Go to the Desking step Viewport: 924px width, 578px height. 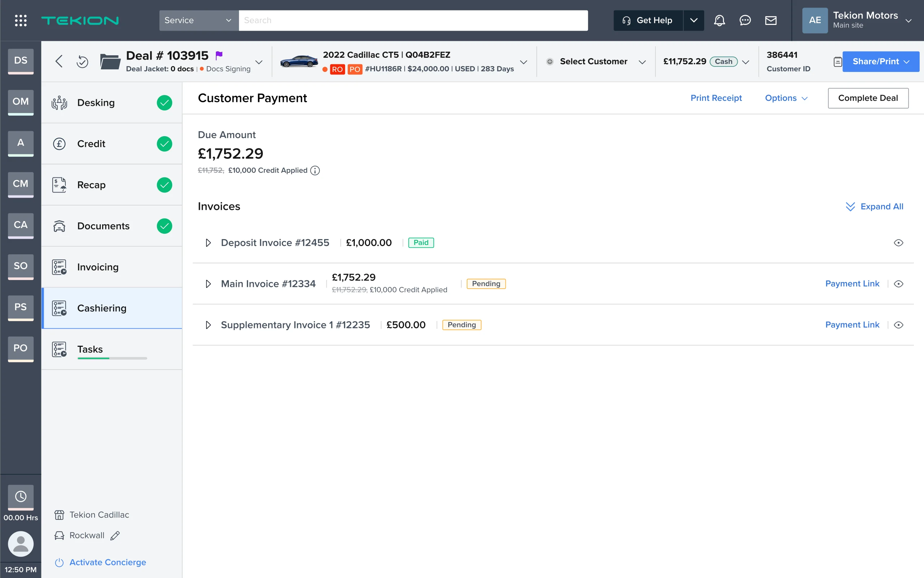click(x=112, y=103)
